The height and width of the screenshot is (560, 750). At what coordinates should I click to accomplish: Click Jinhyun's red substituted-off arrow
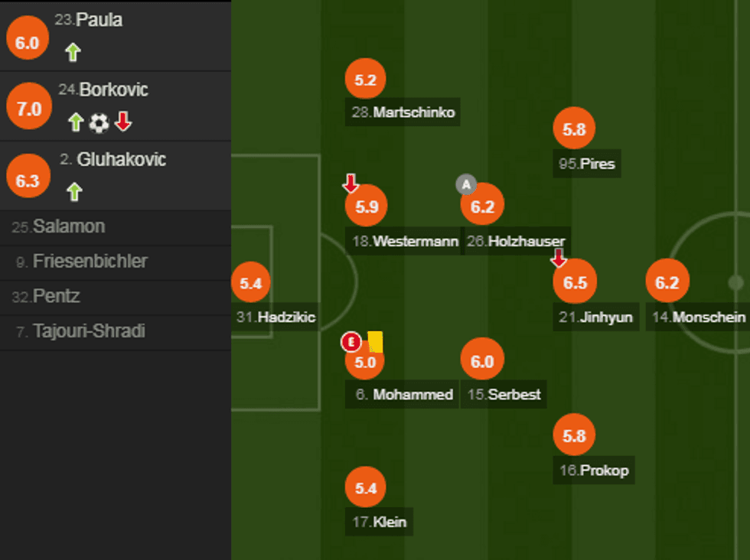click(x=559, y=259)
